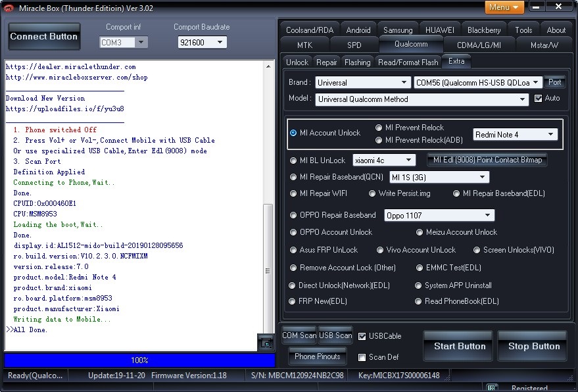Screen dimensions: 578x392
Task: Click the Start Button
Action: [x=460, y=346]
